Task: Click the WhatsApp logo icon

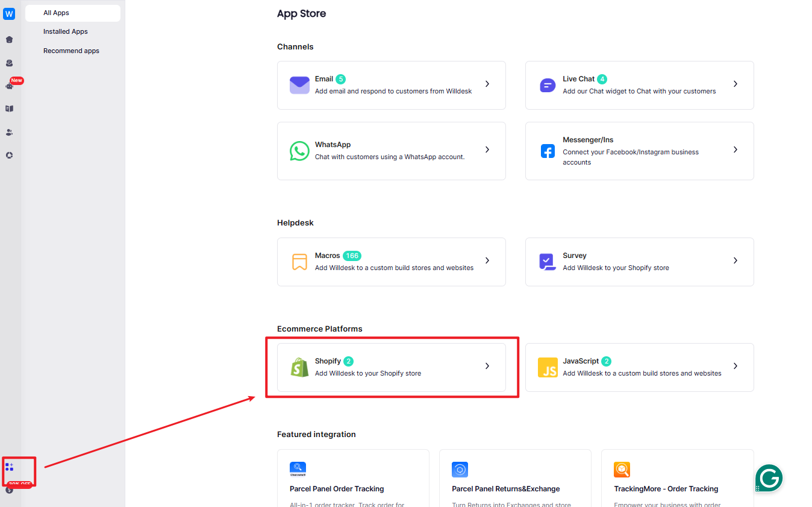Action: pos(299,151)
